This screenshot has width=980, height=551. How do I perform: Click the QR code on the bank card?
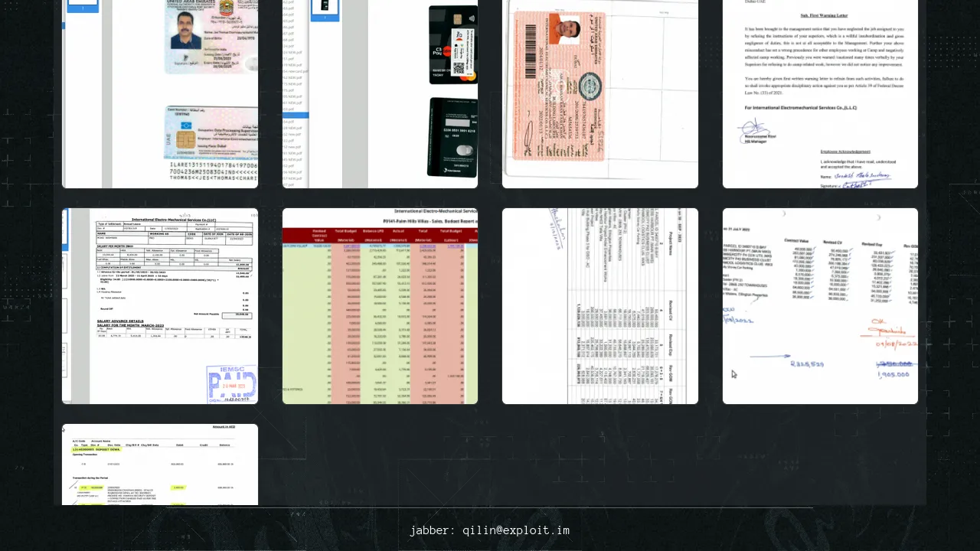[x=459, y=67]
